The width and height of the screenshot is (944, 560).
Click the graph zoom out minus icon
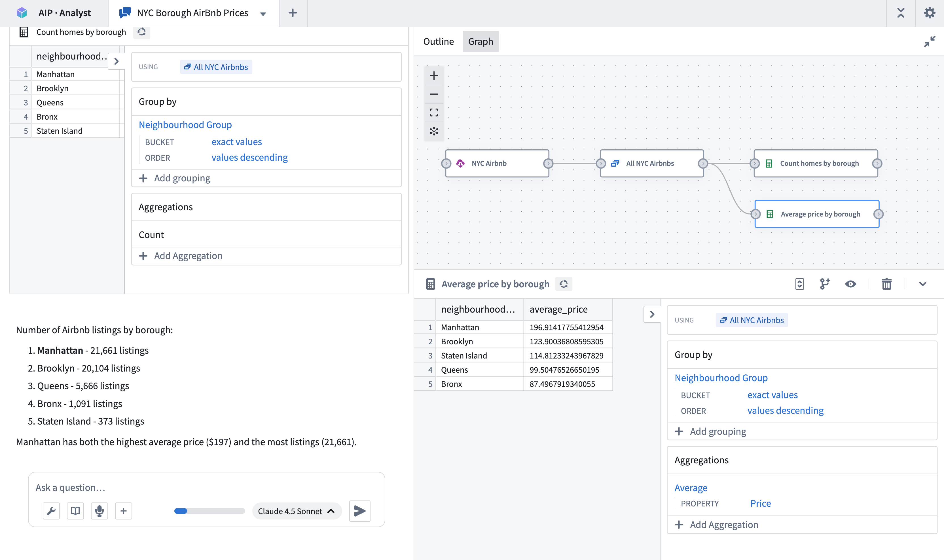coord(434,94)
